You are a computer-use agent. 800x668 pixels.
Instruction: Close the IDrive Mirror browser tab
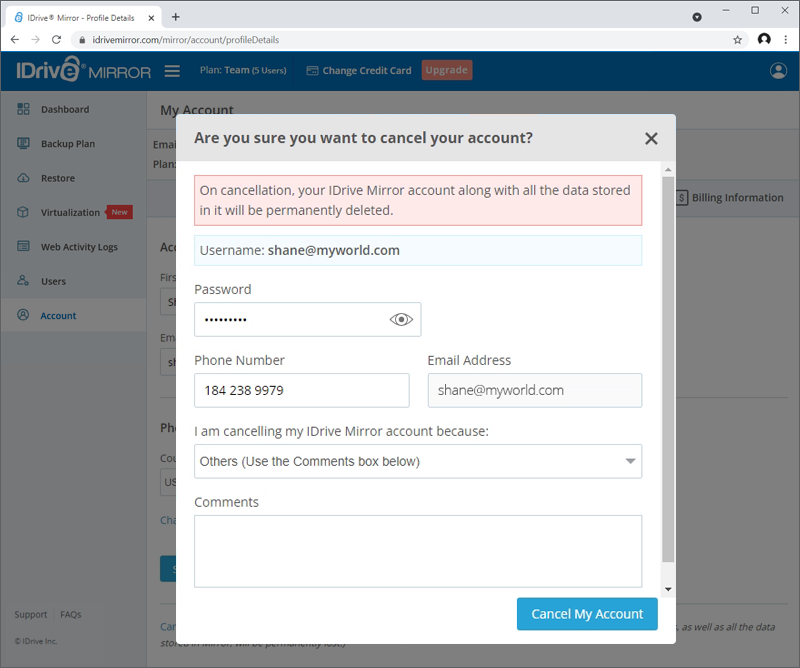[151, 18]
